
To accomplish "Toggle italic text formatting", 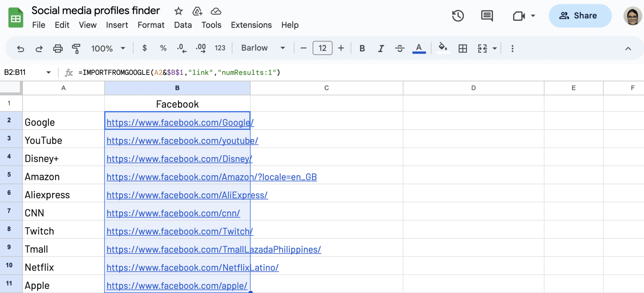I will (381, 48).
